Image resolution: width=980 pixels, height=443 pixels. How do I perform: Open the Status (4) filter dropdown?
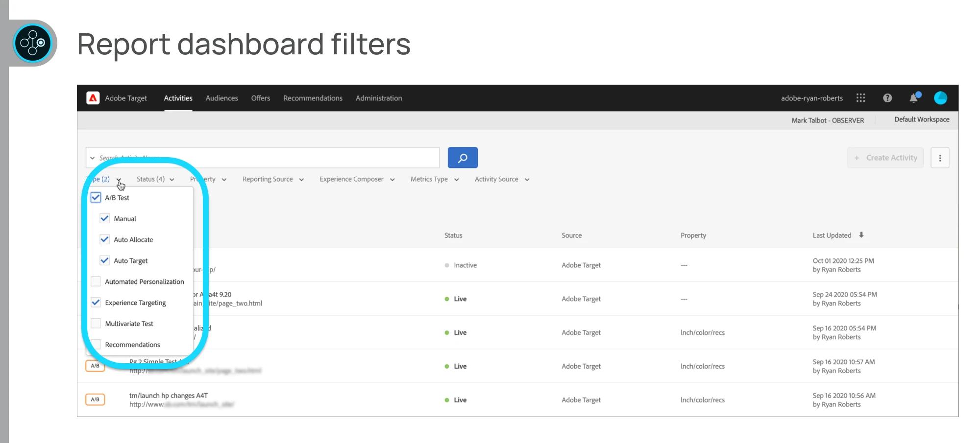pyautogui.click(x=155, y=179)
